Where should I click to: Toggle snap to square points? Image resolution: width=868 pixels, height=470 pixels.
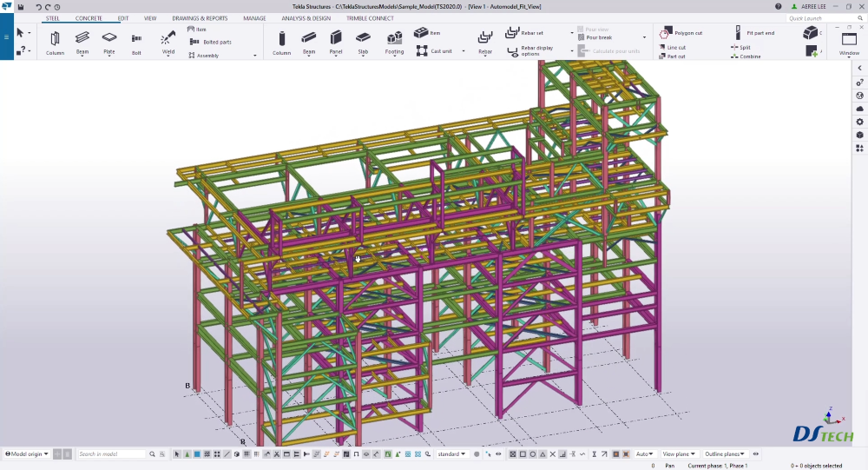523,453
